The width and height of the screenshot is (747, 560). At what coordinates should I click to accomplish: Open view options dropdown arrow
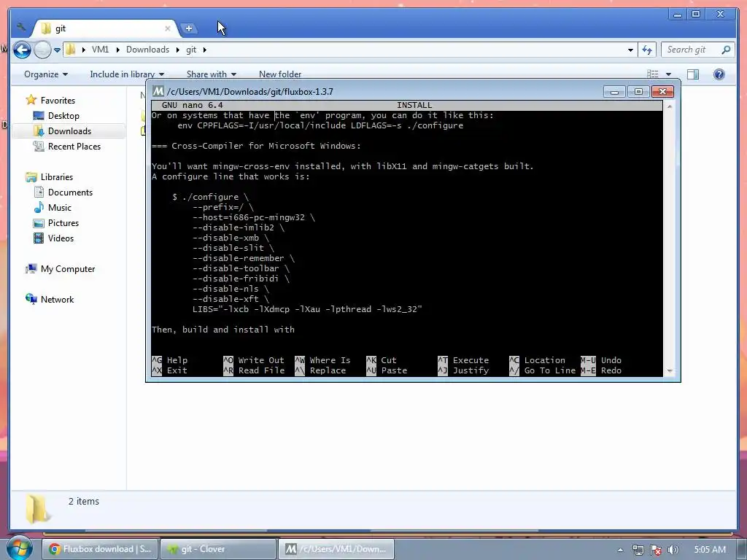click(x=668, y=74)
